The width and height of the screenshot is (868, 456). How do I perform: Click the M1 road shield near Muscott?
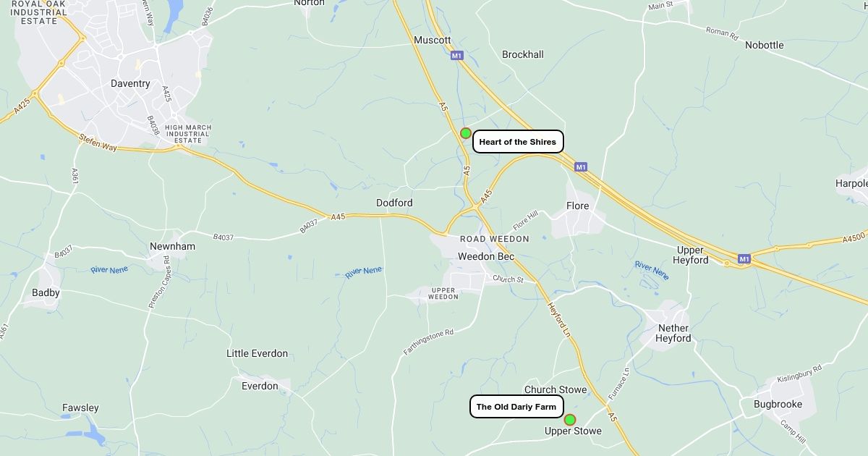(x=456, y=56)
